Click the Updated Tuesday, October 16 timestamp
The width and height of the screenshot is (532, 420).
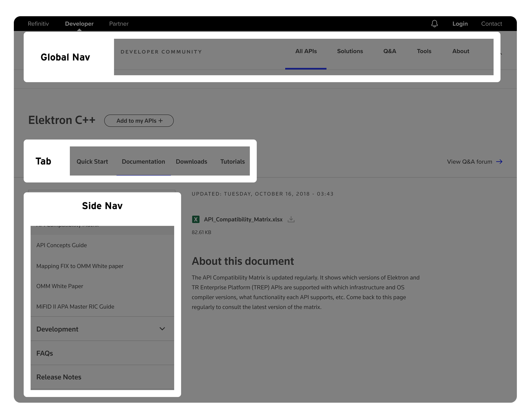[x=263, y=194]
